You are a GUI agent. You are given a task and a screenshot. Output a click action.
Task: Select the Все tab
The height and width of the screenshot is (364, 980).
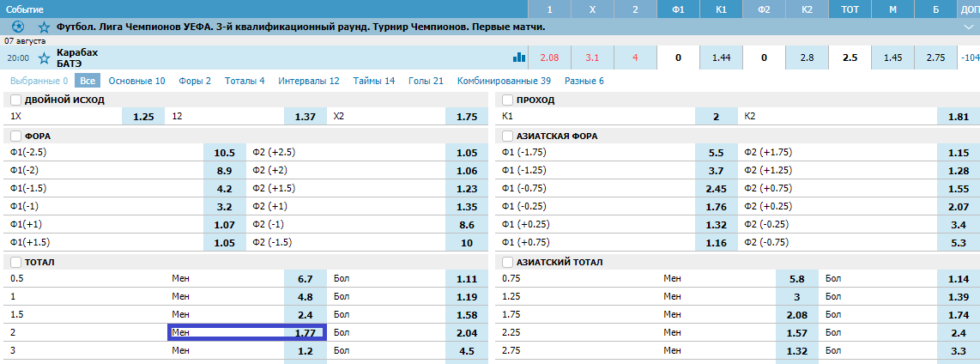[x=88, y=81]
